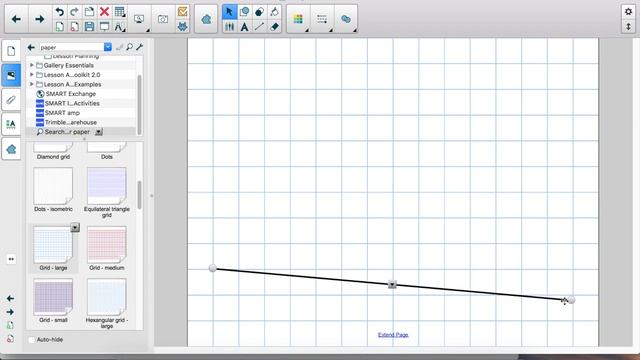This screenshot has width=640, height=360.
Task: Click the blue cat-face activity icon
Action: click(182, 27)
